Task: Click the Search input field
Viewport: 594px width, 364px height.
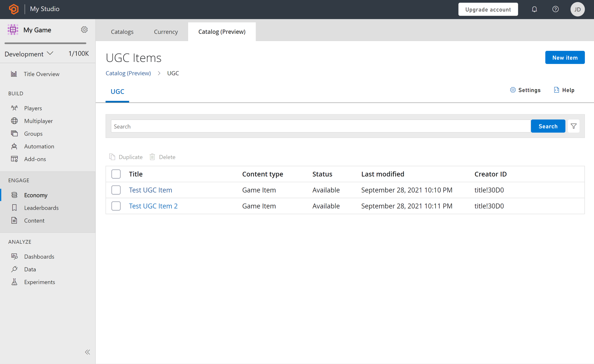Action: tap(321, 126)
